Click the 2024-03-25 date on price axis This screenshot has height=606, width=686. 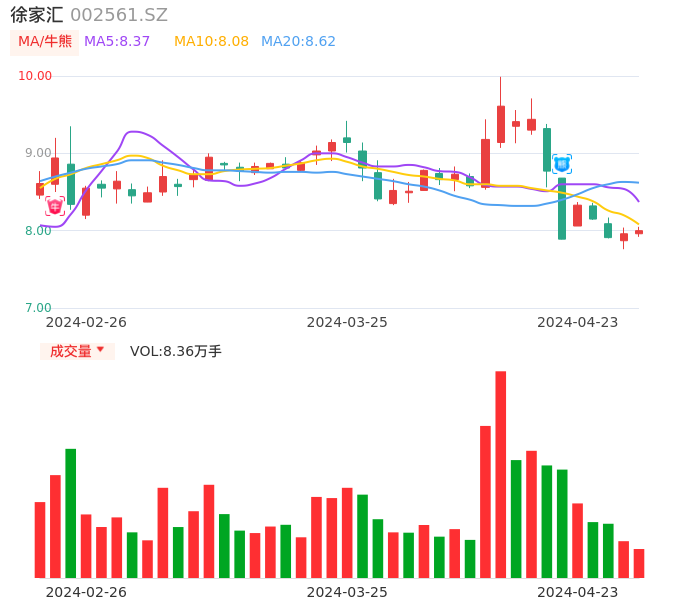(346, 322)
